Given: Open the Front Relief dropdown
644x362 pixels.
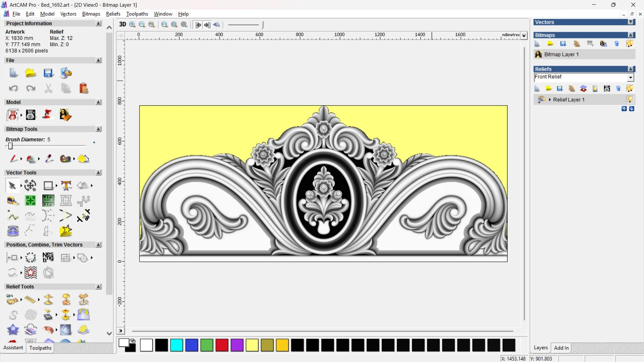Looking at the screenshot, I should [x=630, y=77].
